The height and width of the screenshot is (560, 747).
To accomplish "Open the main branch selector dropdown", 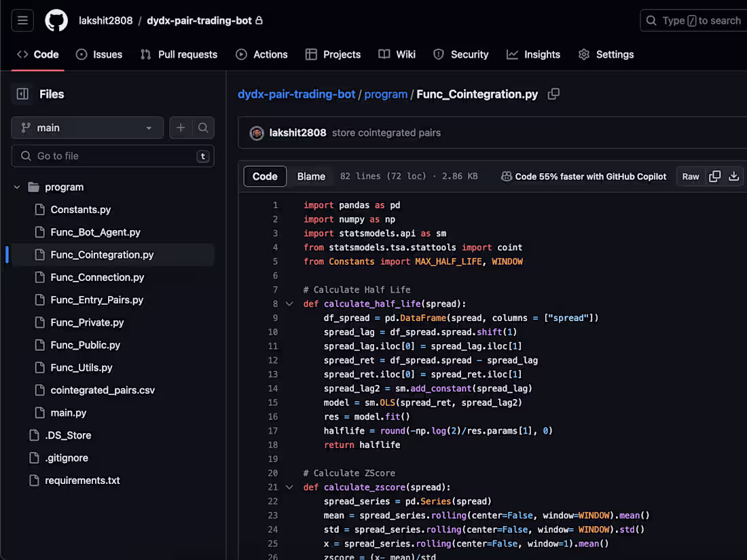I will [87, 128].
